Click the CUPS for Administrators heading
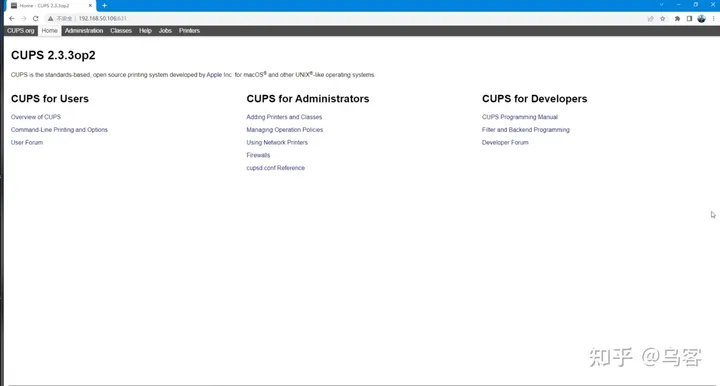 coord(308,99)
